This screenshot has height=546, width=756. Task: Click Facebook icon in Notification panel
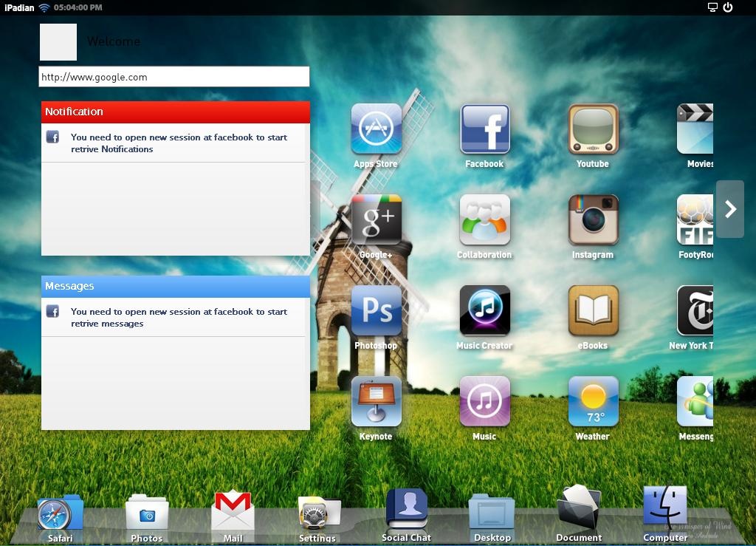(52, 137)
